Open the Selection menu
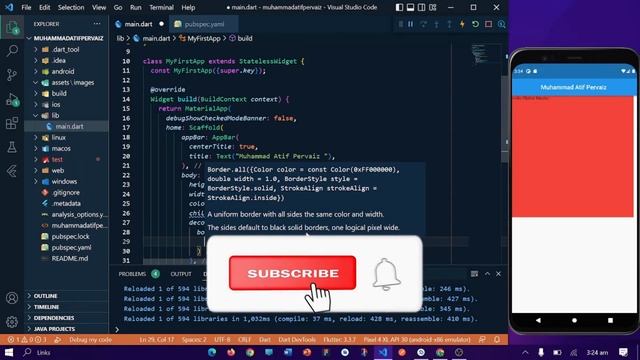This screenshot has width=640, height=360. 71,7
